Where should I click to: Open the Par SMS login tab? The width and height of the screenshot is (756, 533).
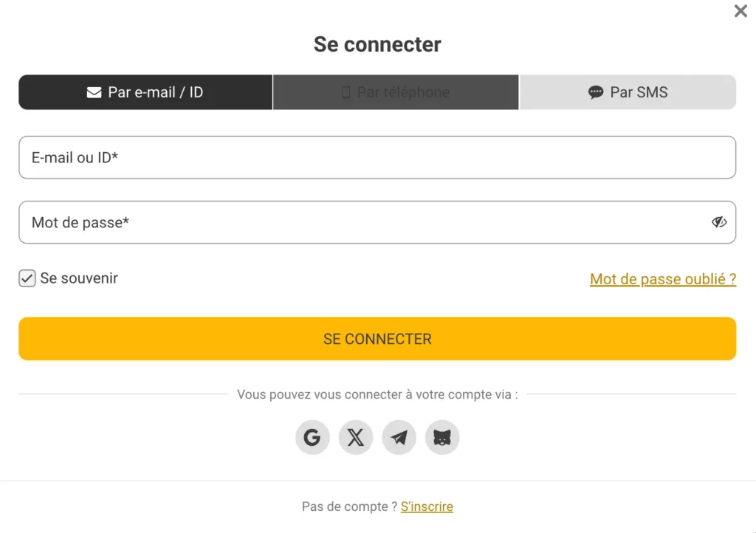point(628,92)
